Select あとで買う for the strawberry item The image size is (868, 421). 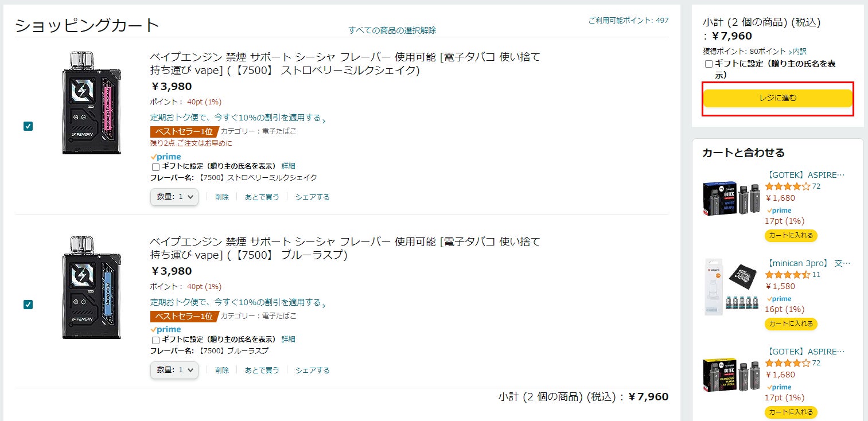[262, 197]
